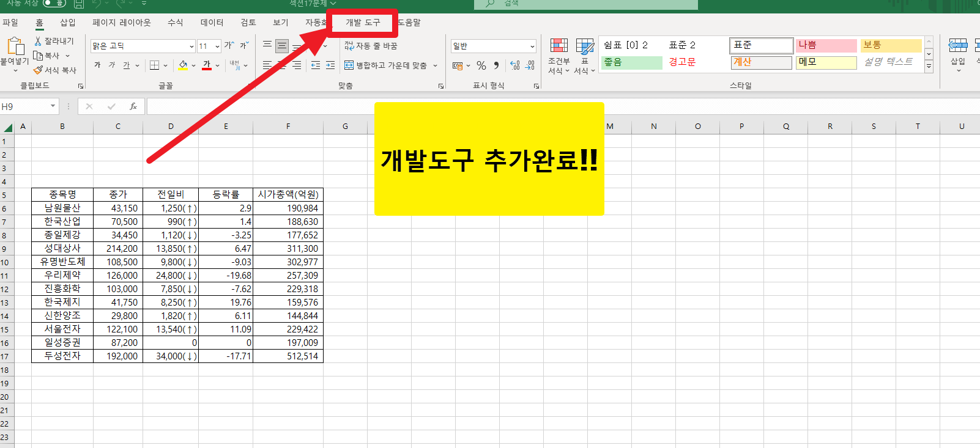Image resolution: width=980 pixels, height=448 pixels.
Task: Switch to the 페이지 레이아웃 tab
Action: point(122,23)
